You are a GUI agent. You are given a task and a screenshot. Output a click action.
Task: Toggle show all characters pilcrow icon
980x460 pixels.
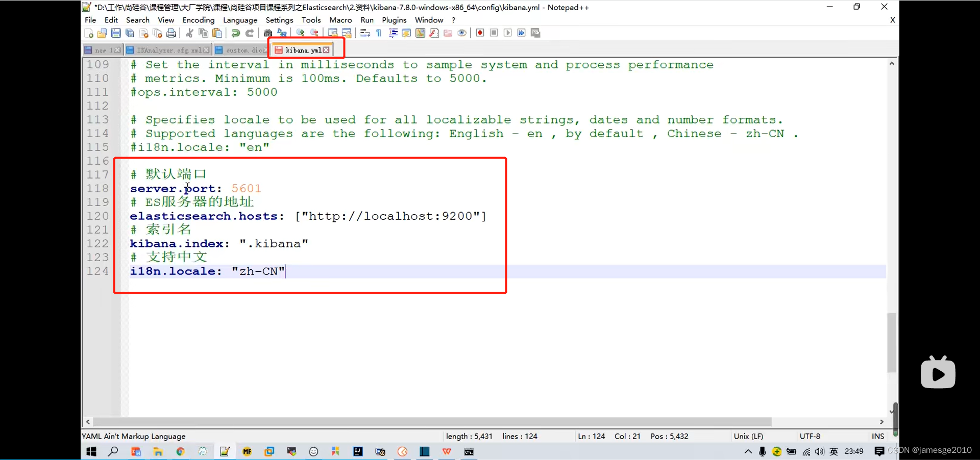[x=379, y=33]
